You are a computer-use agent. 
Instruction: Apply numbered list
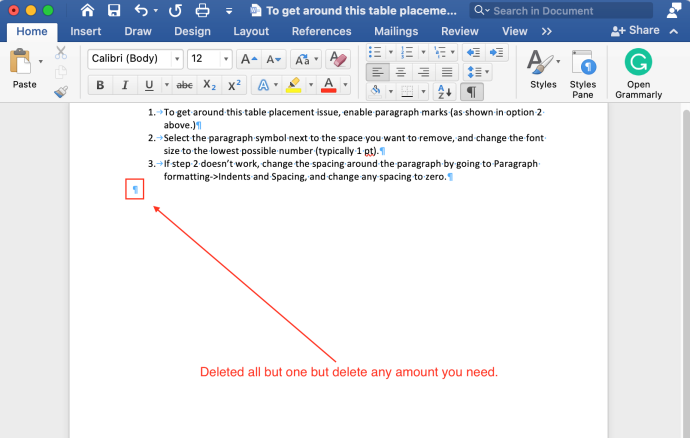coord(407,52)
